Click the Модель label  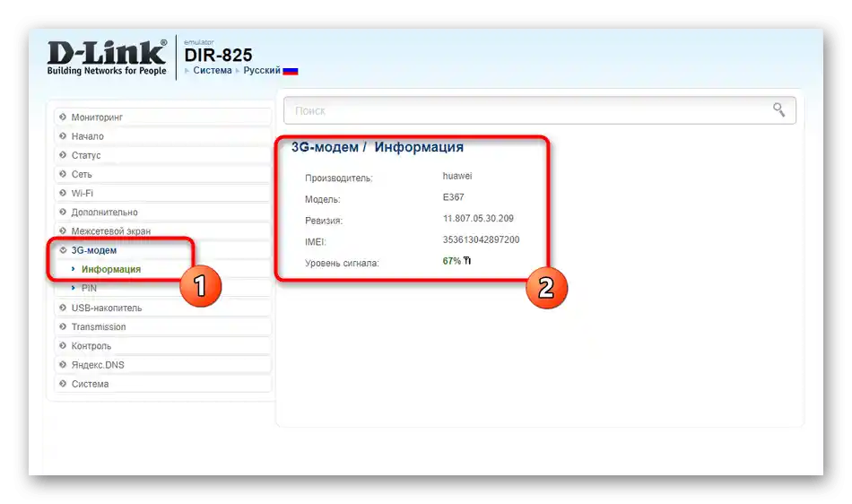click(x=322, y=199)
